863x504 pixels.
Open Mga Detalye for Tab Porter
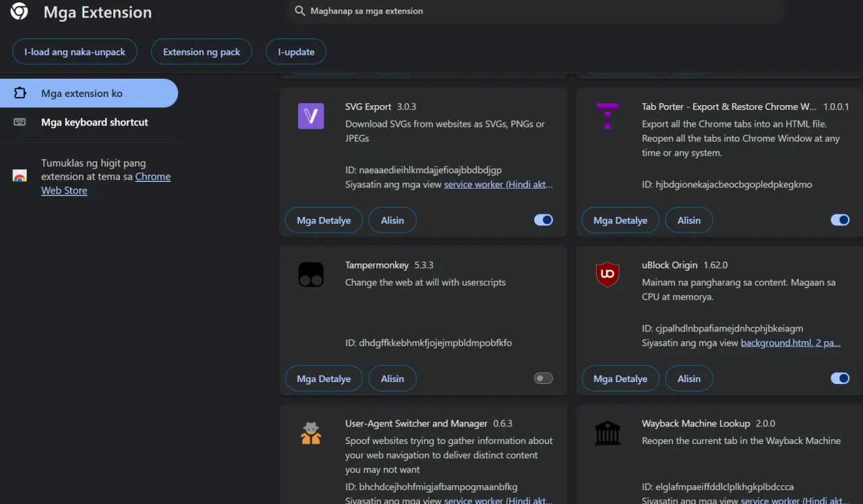click(620, 220)
